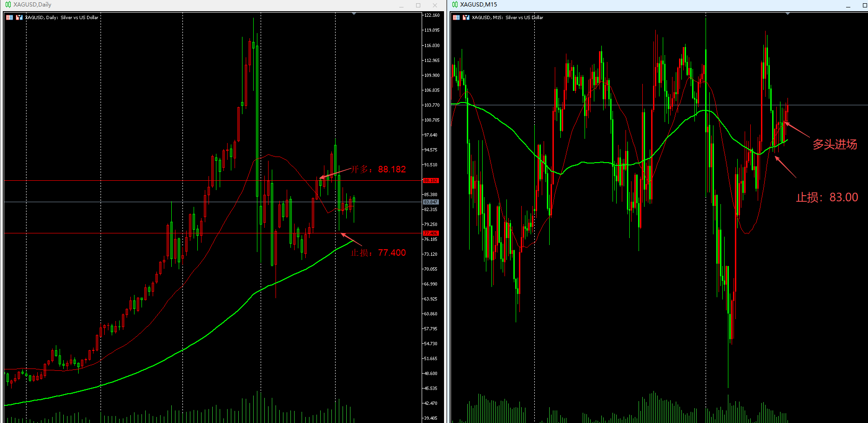Select the 83.847 current price label

[431, 202]
